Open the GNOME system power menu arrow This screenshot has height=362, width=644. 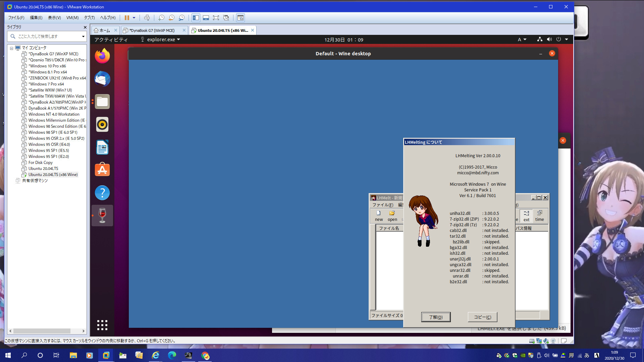coord(567,39)
